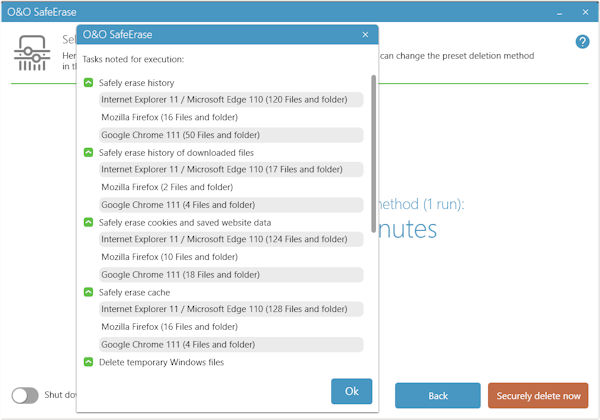This screenshot has width=600, height=420.
Task: Collapse Safely erase history of downloaded files
Action: point(88,153)
